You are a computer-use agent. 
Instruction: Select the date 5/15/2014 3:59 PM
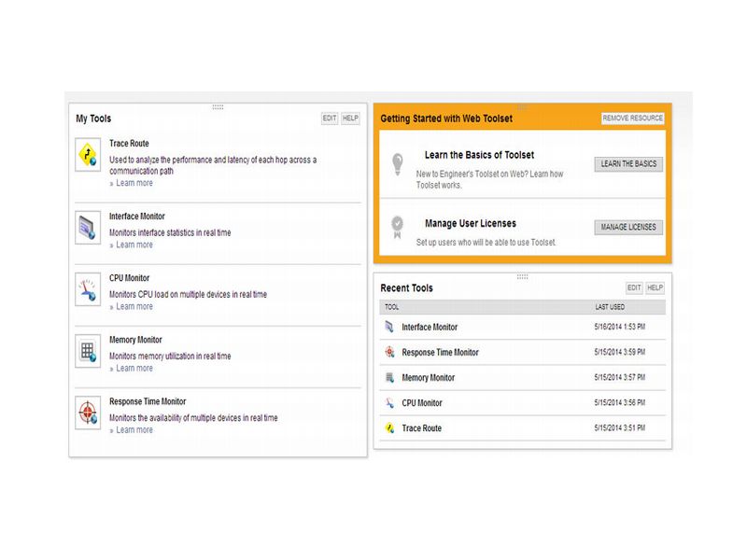[x=620, y=352]
